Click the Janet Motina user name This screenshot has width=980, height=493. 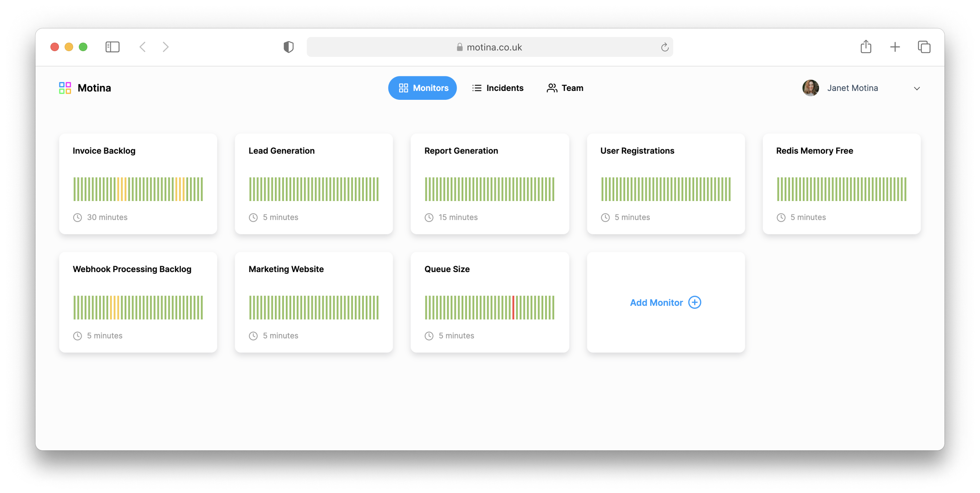853,88
